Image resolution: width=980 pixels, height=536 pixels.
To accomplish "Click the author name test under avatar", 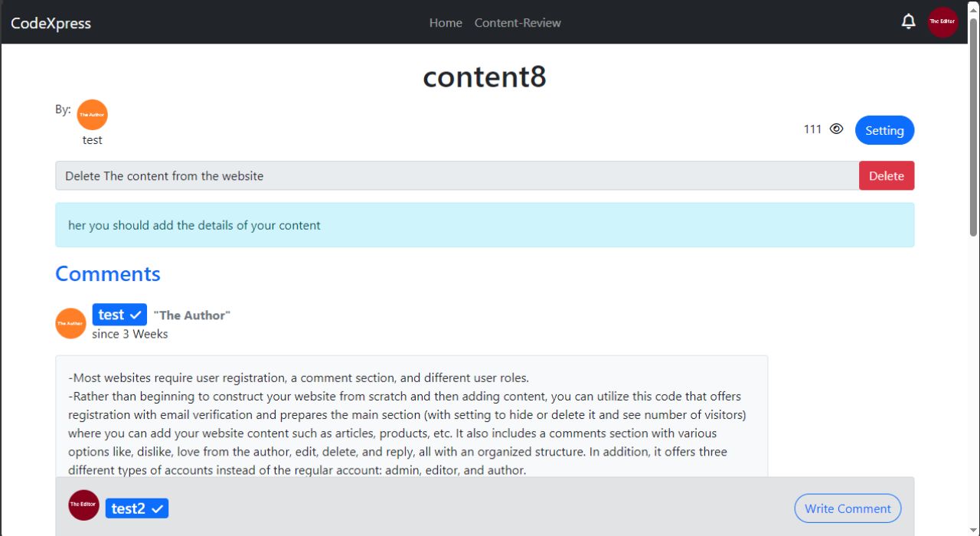I will [x=93, y=140].
